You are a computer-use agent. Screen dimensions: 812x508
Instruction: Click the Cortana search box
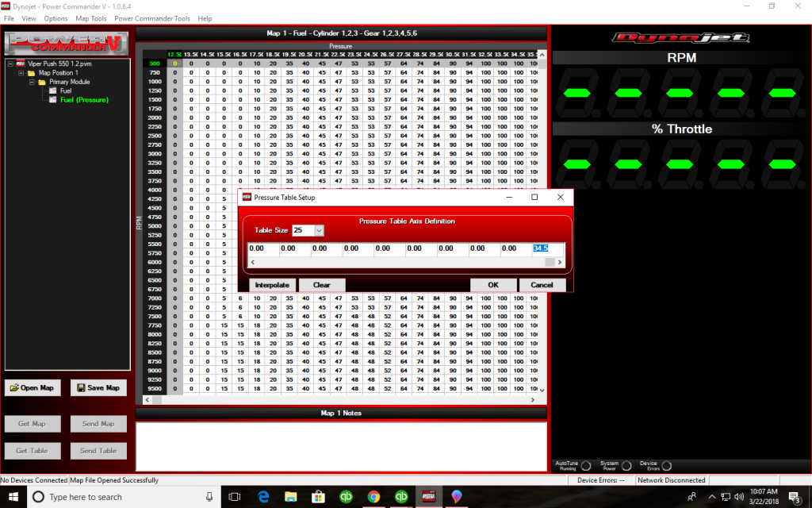[124, 497]
